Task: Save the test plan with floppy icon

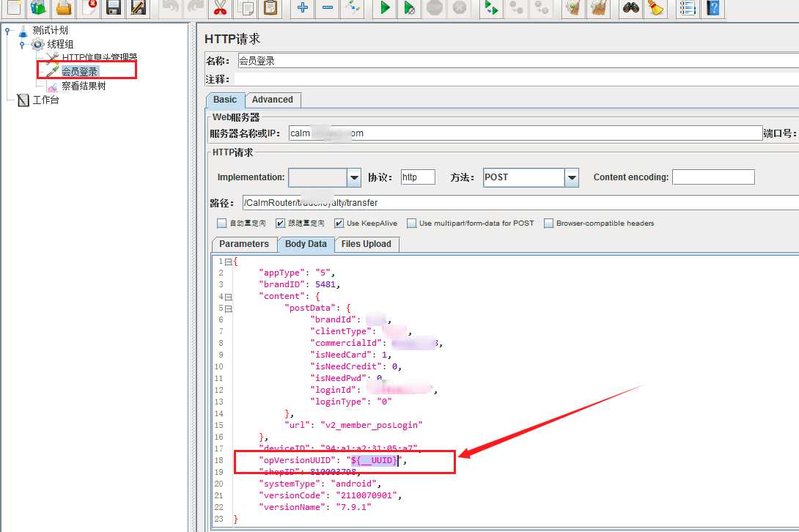Action: coord(114,7)
